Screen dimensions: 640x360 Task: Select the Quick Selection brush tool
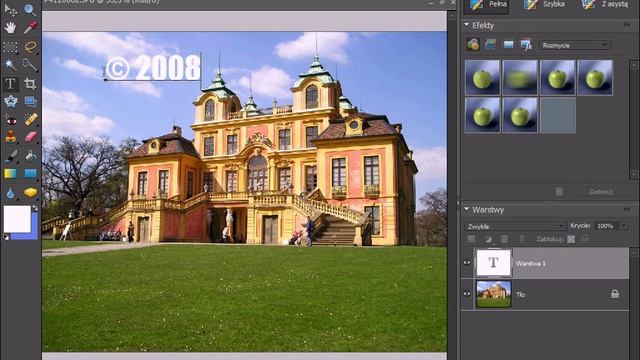coord(30,64)
